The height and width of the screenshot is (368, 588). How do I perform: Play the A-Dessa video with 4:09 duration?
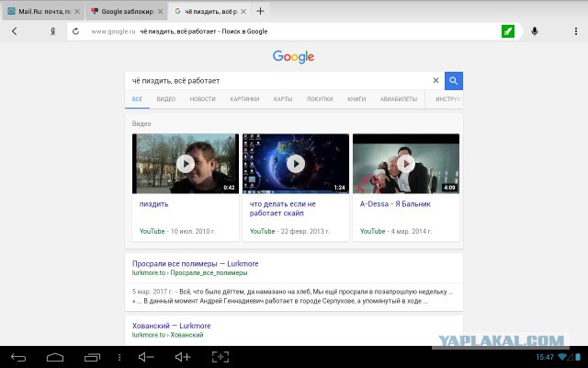click(x=406, y=164)
